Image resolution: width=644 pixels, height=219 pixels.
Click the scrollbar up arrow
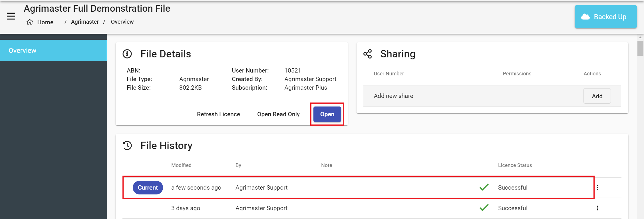pos(641,37)
